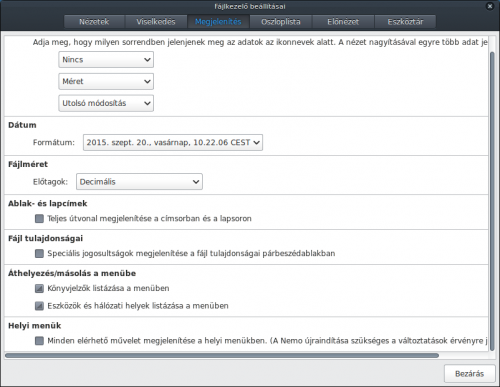Choose a date format from Formátum dropdown
This screenshot has width=500, height=387.
click(173, 142)
